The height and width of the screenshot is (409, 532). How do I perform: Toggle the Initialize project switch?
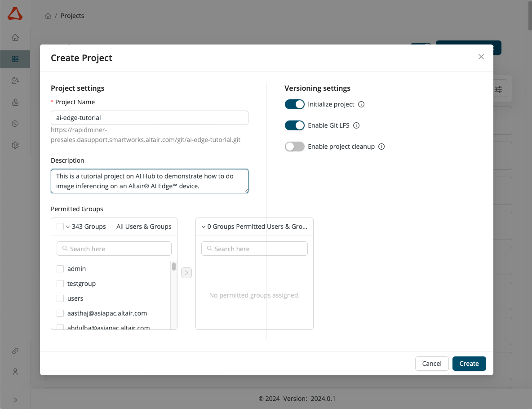[295, 104]
